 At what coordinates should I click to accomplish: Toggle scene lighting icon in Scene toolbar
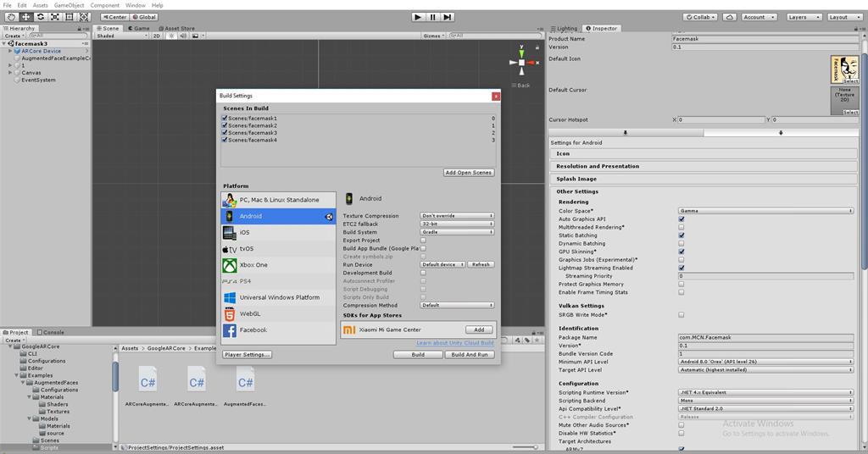coord(171,36)
